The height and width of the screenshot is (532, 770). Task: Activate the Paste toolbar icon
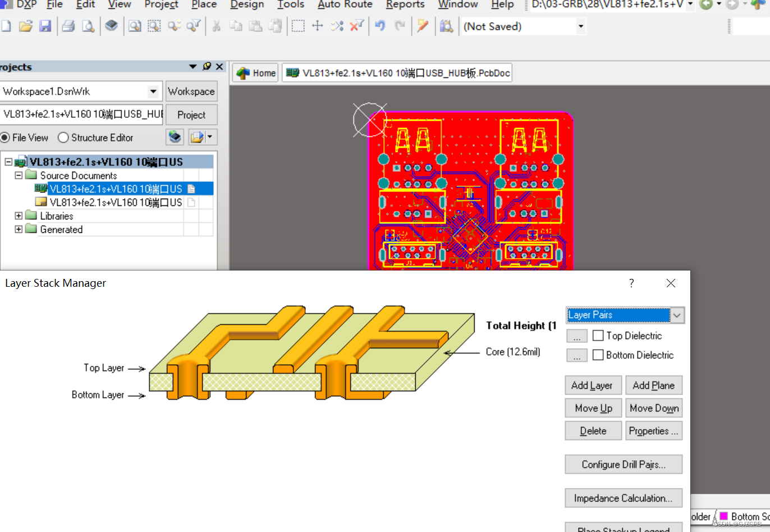tap(255, 26)
